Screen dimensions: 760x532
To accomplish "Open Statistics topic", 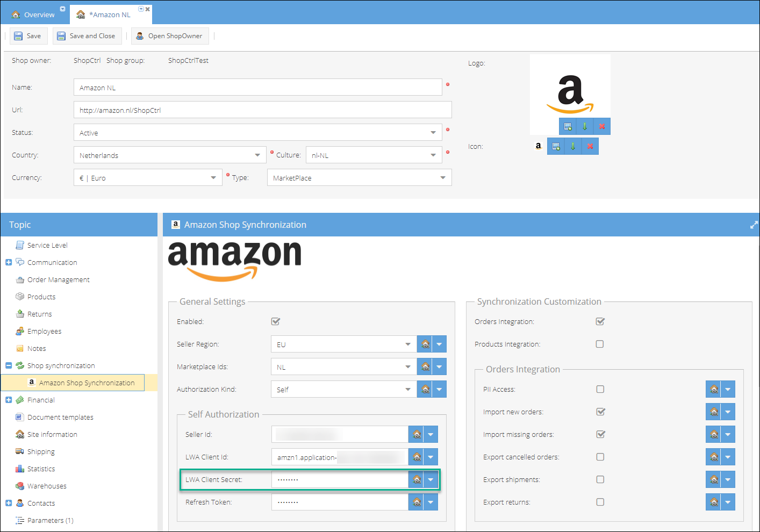I will 41,469.
